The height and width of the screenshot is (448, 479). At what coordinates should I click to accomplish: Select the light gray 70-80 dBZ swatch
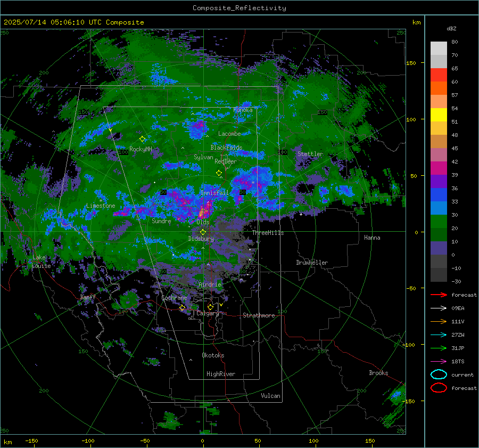439,48
